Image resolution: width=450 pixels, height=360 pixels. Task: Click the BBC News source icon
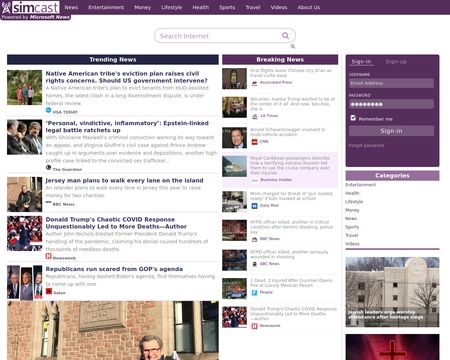48,203
